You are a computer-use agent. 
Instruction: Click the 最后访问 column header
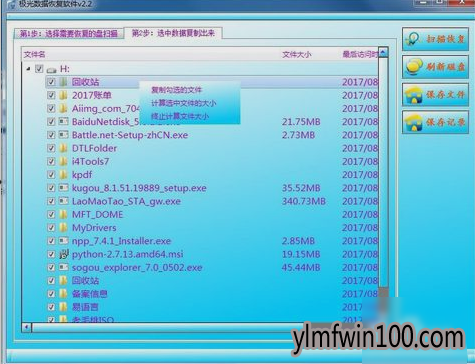pyautogui.click(x=360, y=54)
